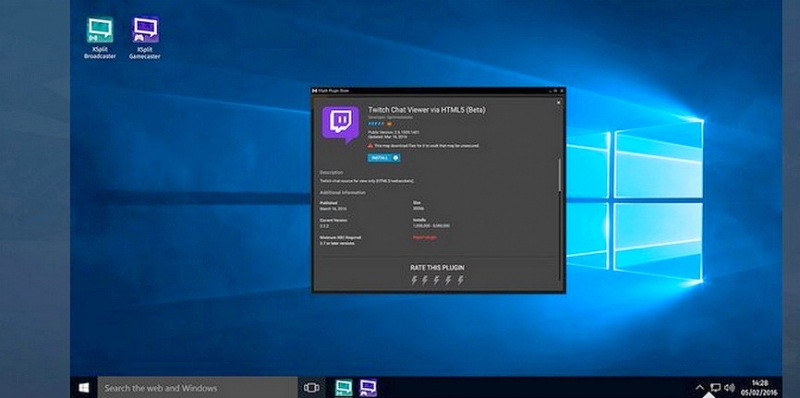The width and height of the screenshot is (800, 398).
Task: Click the purple Twitch plugin logo
Action: pyautogui.click(x=340, y=124)
